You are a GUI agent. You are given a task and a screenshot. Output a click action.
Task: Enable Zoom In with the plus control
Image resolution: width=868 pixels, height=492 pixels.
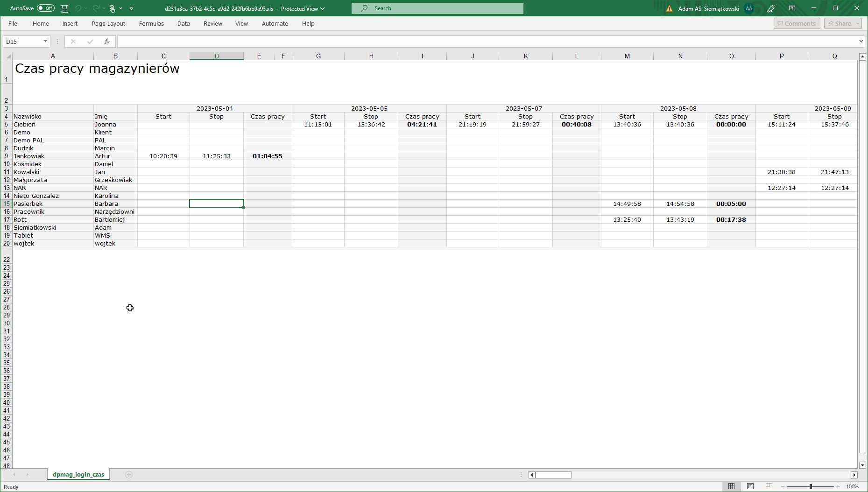[x=837, y=486]
